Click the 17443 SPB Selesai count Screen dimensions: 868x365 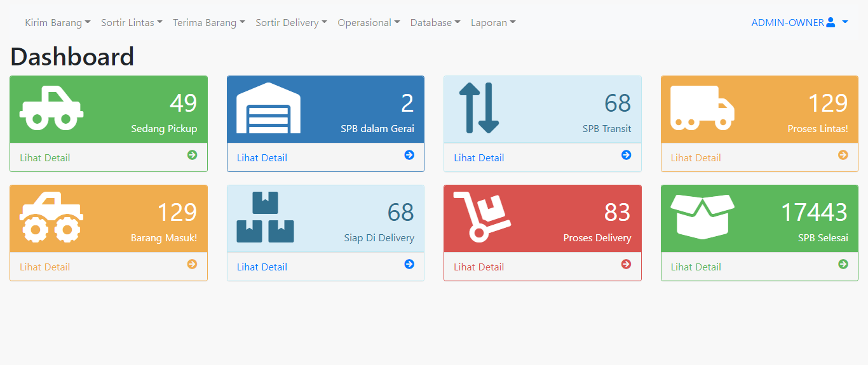[x=814, y=212]
